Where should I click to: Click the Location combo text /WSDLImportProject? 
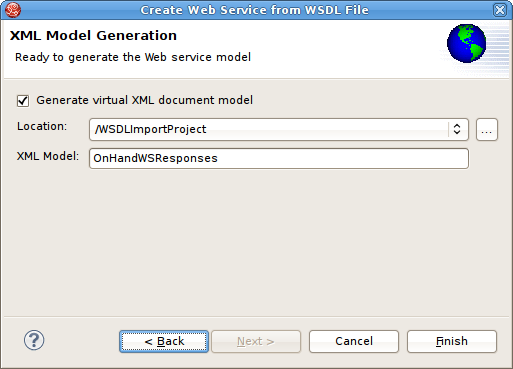point(151,129)
